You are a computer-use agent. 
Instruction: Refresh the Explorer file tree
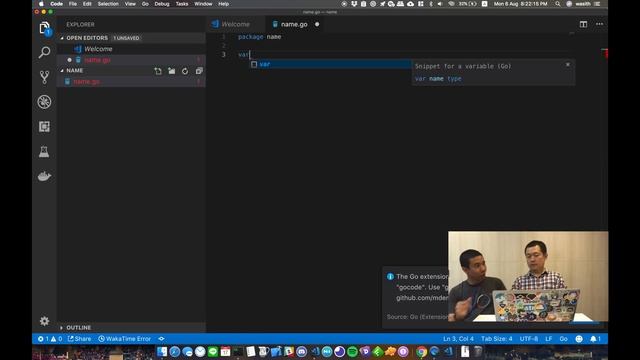(185, 71)
